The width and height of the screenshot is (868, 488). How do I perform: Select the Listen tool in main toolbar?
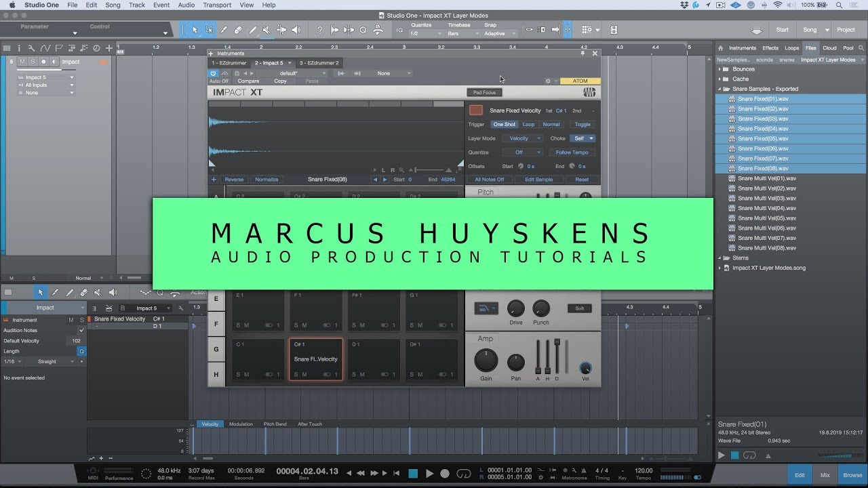(296, 30)
